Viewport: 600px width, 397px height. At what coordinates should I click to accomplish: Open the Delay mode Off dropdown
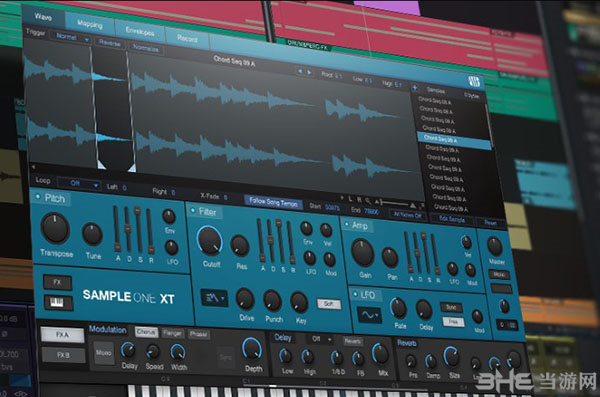pos(319,339)
